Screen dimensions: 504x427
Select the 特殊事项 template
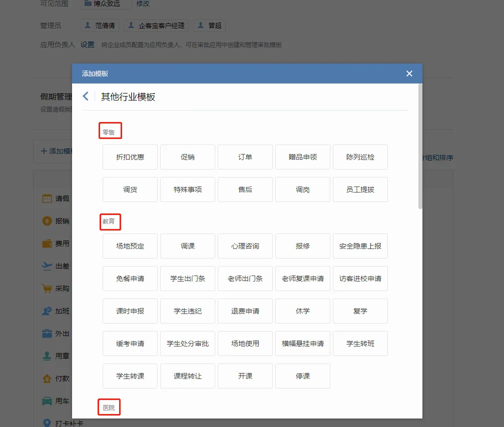[x=188, y=189]
